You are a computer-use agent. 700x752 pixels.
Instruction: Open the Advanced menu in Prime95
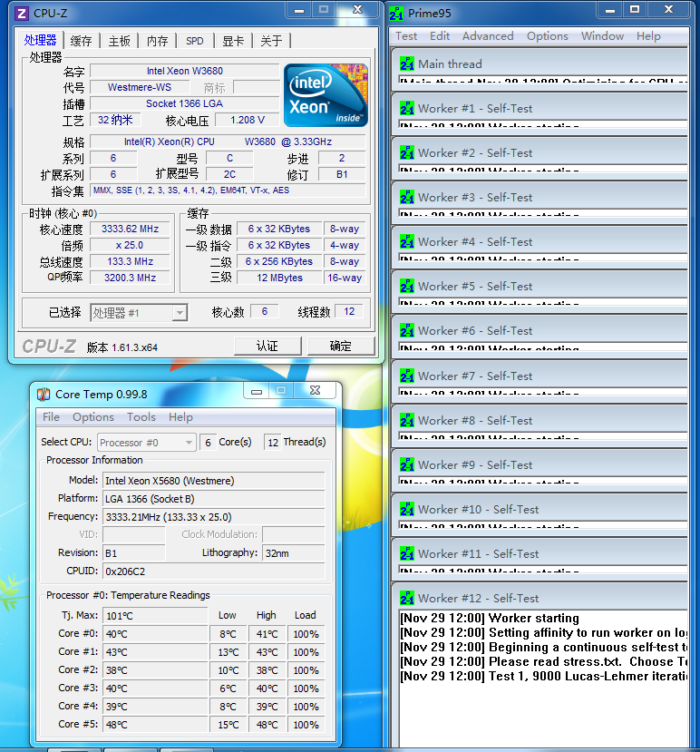pos(488,36)
